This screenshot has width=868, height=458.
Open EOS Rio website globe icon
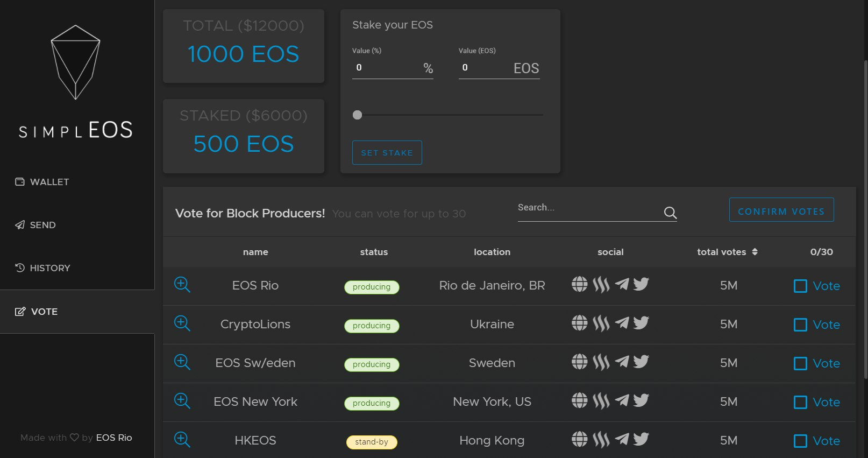pyautogui.click(x=579, y=284)
